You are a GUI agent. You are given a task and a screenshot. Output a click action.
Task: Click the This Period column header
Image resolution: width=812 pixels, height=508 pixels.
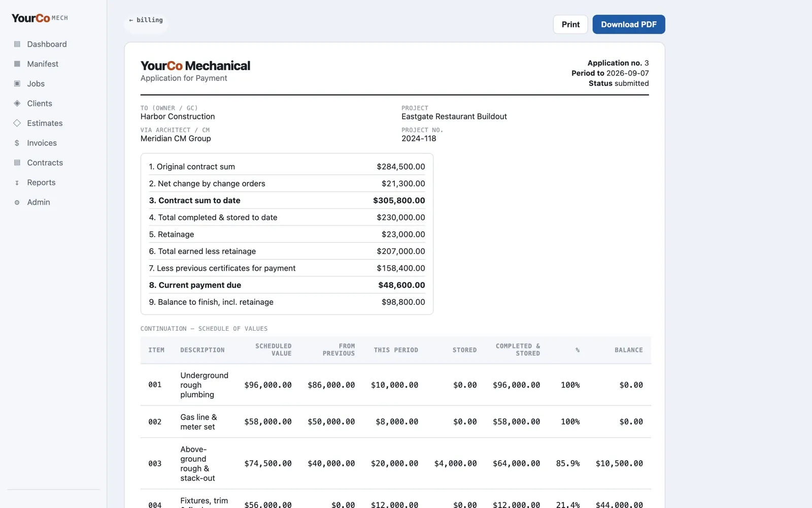pos(396,350)
